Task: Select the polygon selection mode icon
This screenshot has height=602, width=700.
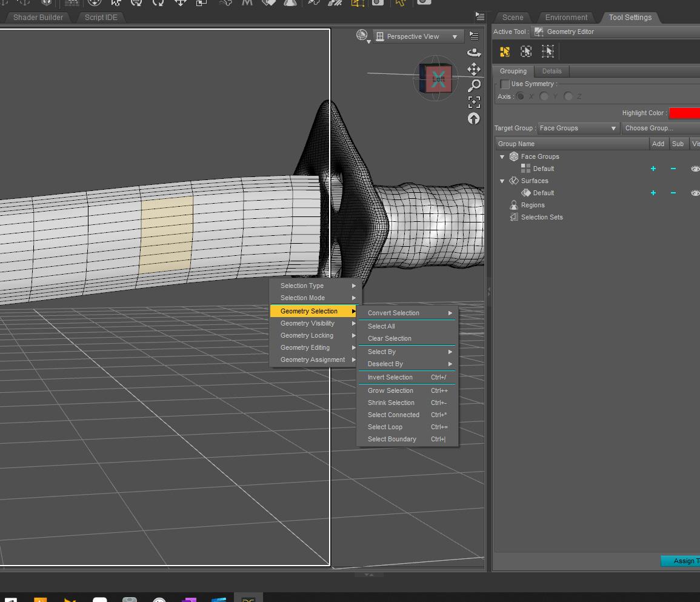Action: pos(505,52)
